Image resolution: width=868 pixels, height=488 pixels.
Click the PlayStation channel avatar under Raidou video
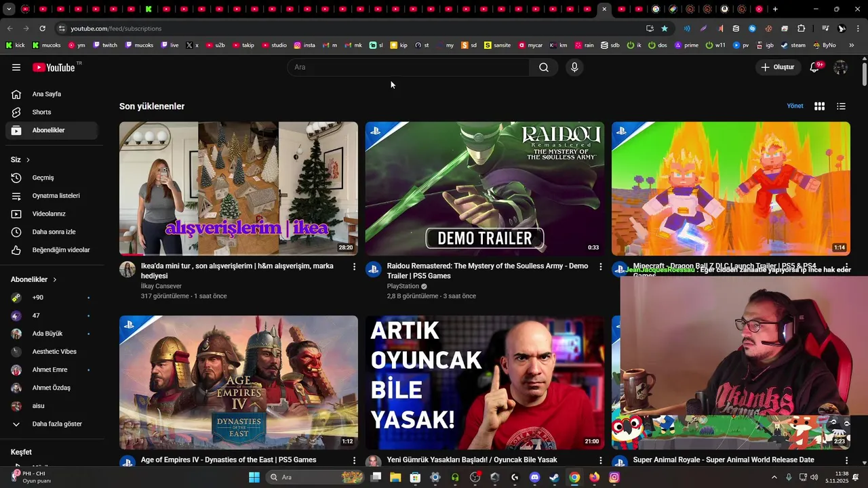pyautogui.click(x=374, y=270)
